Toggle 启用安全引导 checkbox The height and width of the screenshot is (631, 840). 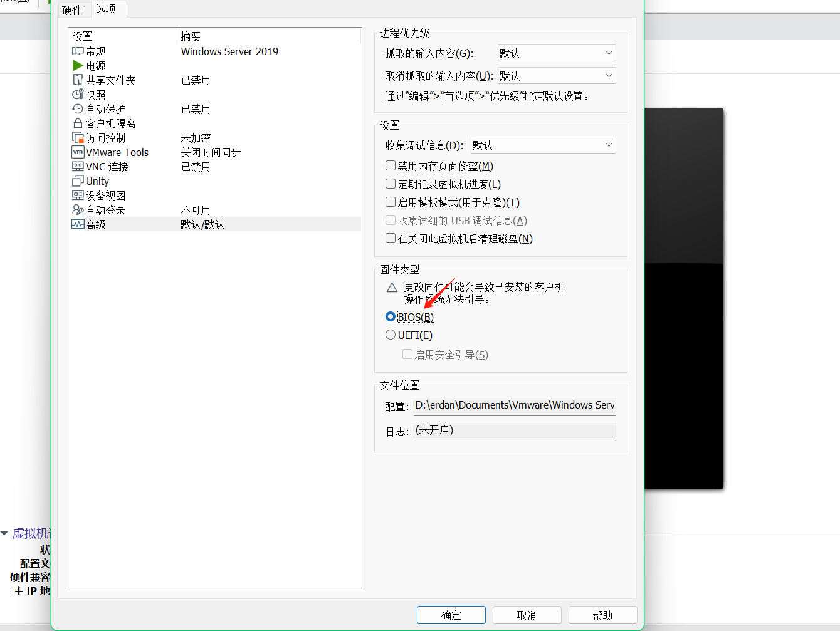coord(407,354)
